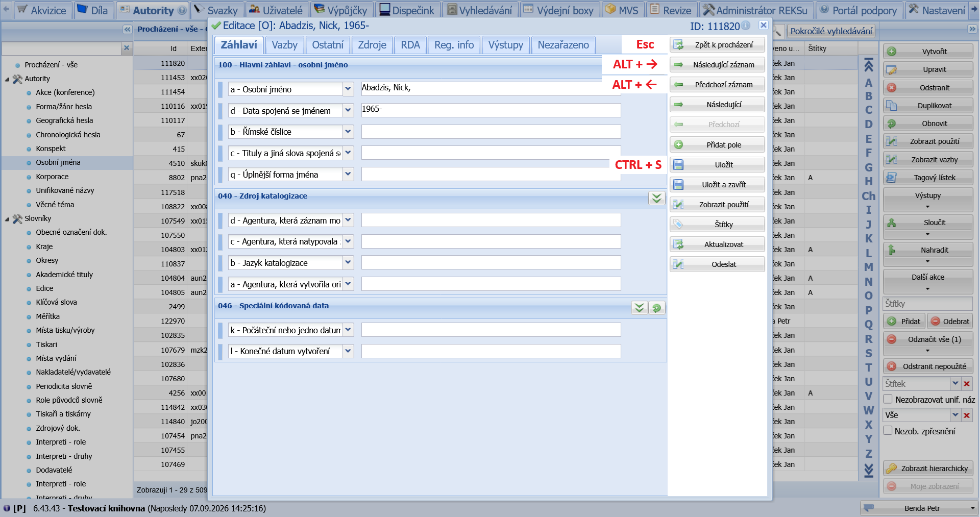Click the green plus icon on Přidat pole

[x=678, y=145]
